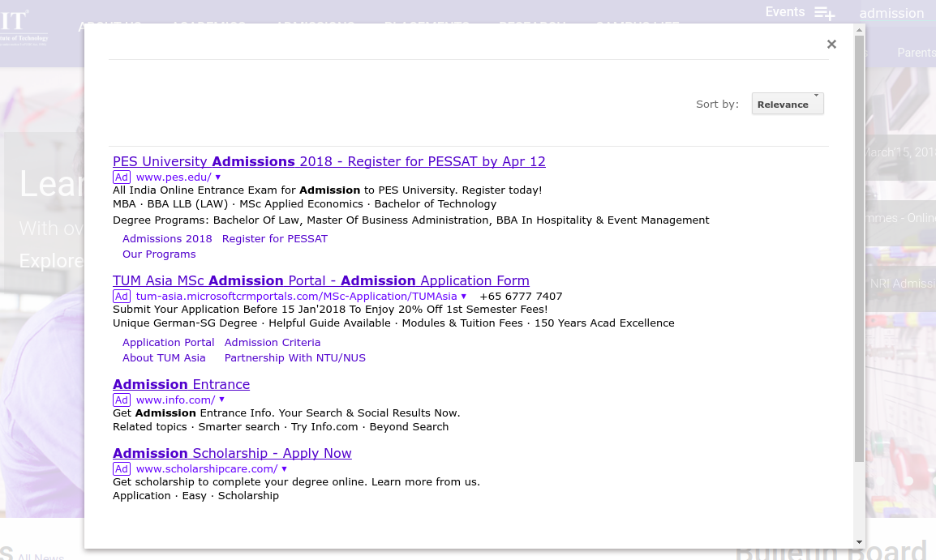The height and width of the screenshot is (560, 936).
Task: Expand the arrow next to the tum-asia URL
Action: click(x=464, y=296)
